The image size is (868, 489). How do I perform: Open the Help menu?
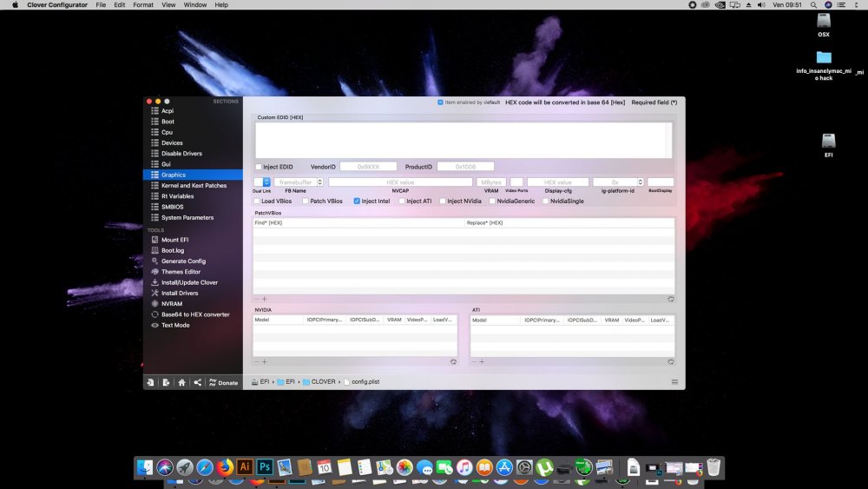pos(221,5)
